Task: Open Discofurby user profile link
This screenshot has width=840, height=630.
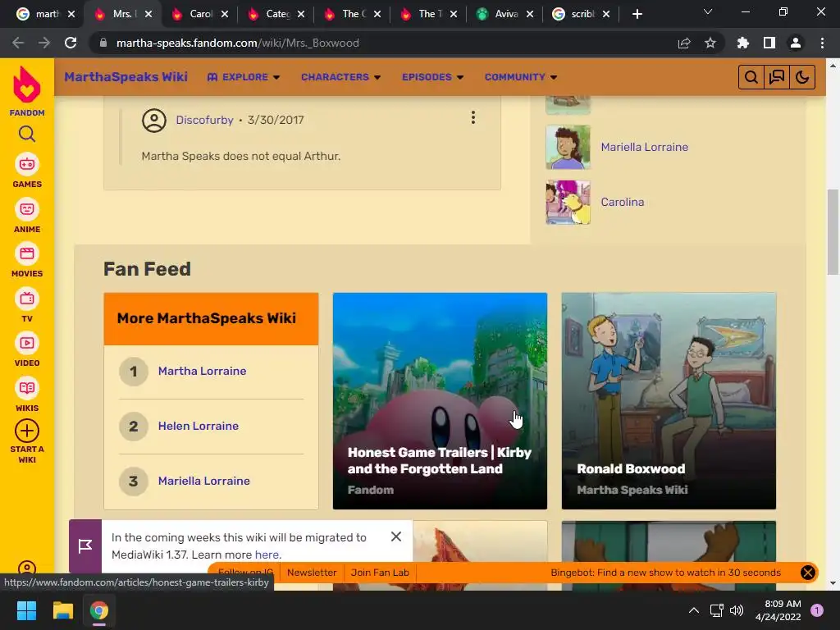Action: click(x=204, y=120)
